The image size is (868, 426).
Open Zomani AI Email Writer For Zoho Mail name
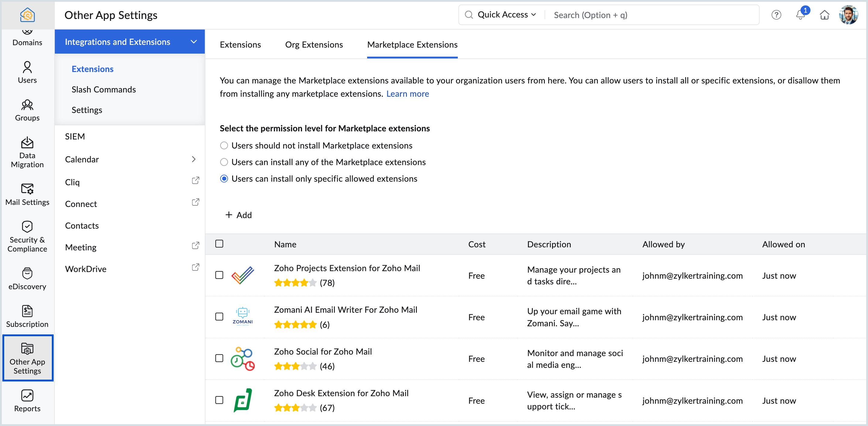click(346, 310)
